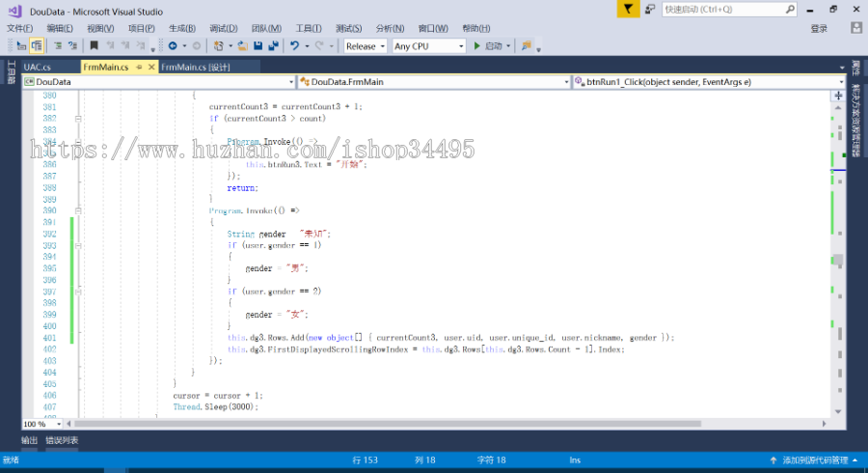Collapse the Program.Invoke block at line 390
The image size is (868, 473).
[x=78, y=211]
